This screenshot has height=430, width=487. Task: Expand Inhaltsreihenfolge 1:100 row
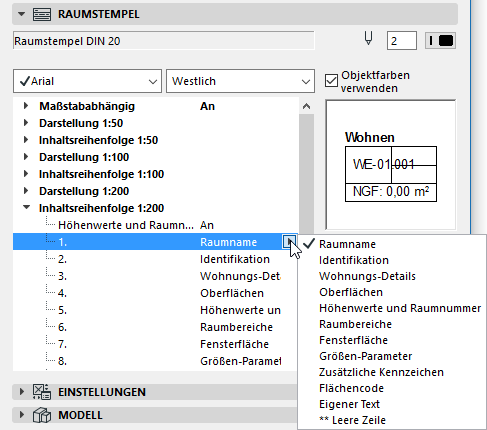(26, 174)
